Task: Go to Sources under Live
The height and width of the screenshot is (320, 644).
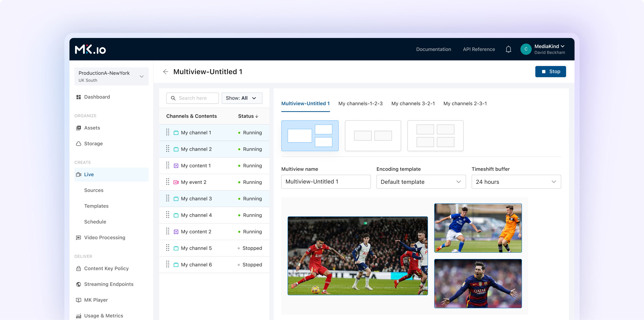Action: click(x=94, y=190)
